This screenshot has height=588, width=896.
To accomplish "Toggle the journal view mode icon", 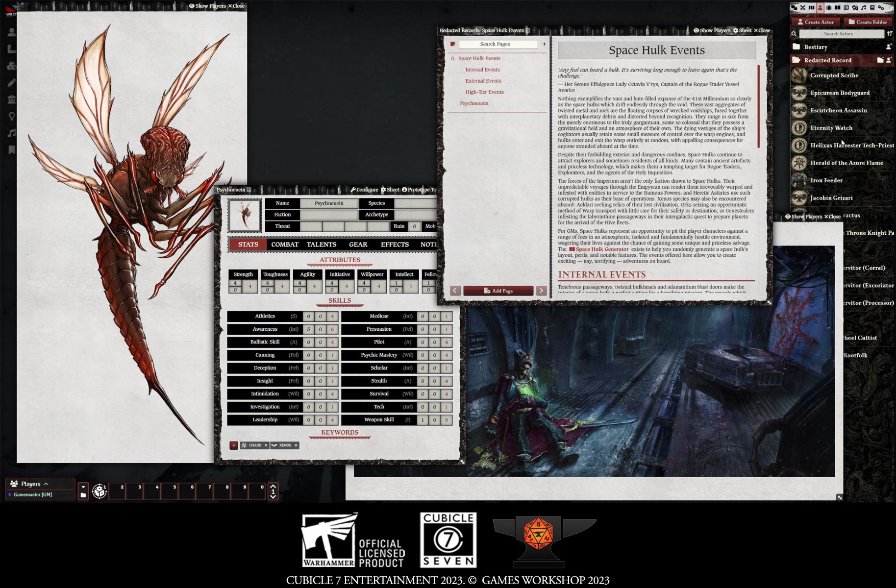I will point(452,44).
